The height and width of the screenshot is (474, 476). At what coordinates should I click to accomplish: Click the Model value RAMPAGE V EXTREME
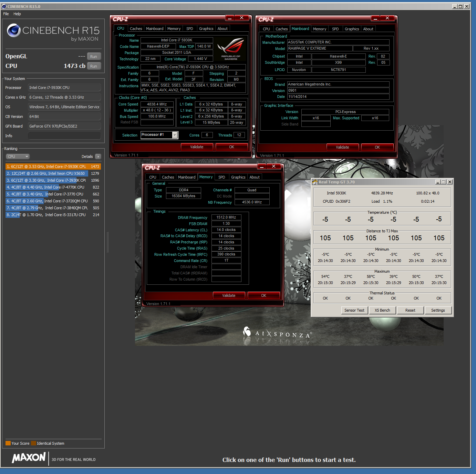(320, 49)
